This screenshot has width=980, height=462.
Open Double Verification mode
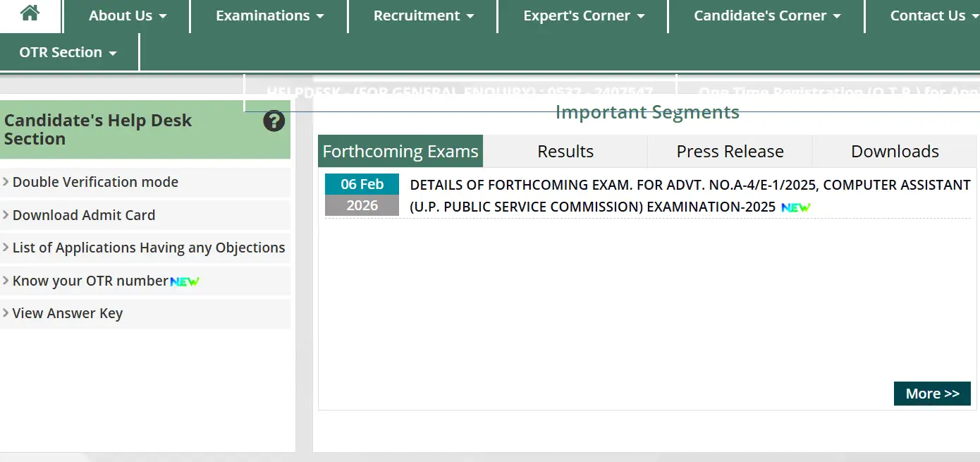pos(95,182)
